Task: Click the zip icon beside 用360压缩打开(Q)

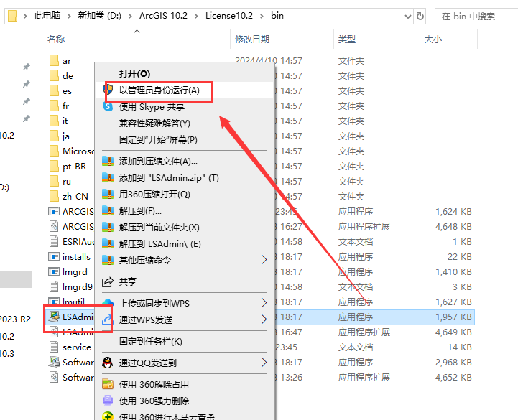Action: pos(108,194)
